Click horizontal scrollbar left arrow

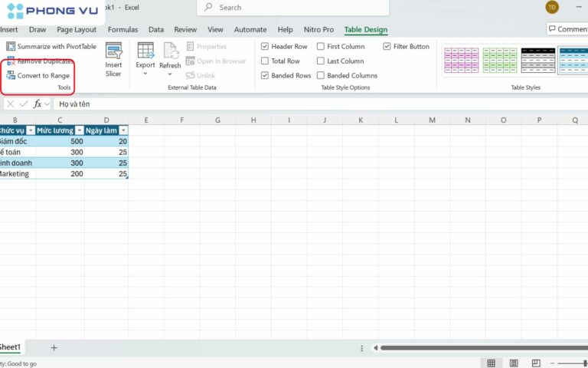pyautogui.click(x=375, y=348)
